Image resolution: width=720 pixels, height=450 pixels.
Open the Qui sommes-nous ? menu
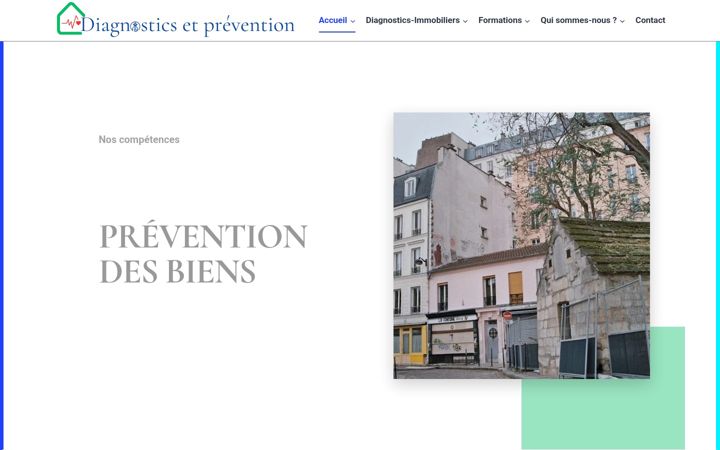coord(579,20)
